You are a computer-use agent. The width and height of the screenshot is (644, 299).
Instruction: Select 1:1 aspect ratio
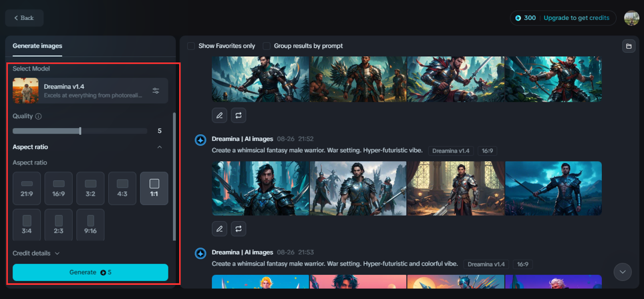point(154,188)
